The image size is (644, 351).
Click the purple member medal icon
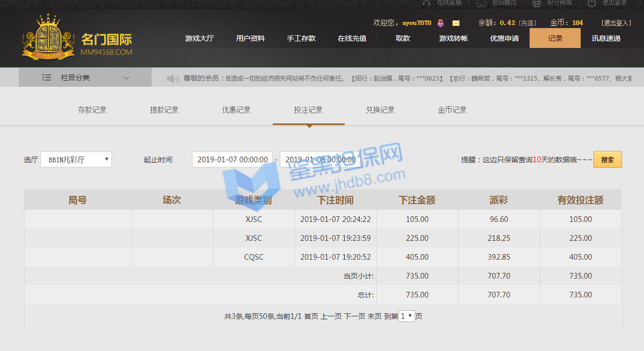pos(441,23)
